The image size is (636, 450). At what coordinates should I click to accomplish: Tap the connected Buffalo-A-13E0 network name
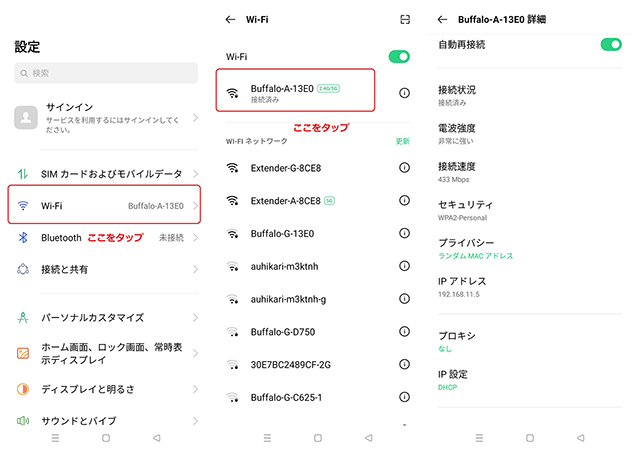(x=282, y=88)
